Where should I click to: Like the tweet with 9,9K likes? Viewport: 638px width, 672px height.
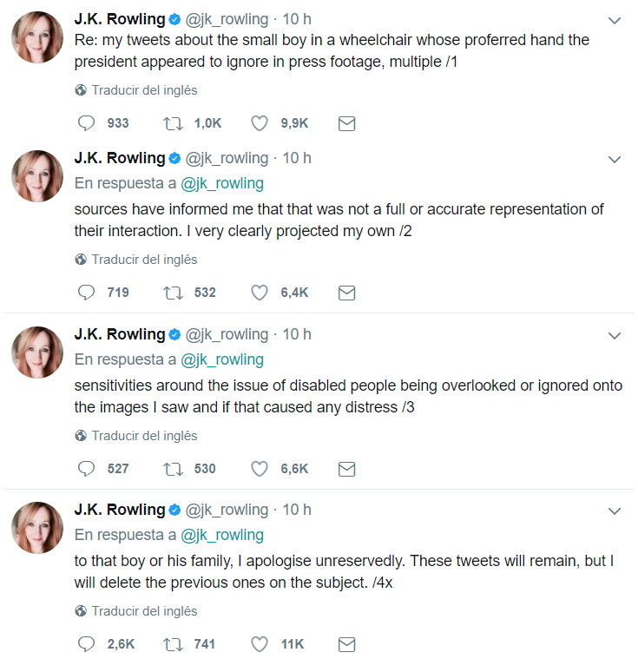pyautogui.click(x=260, y=123)
